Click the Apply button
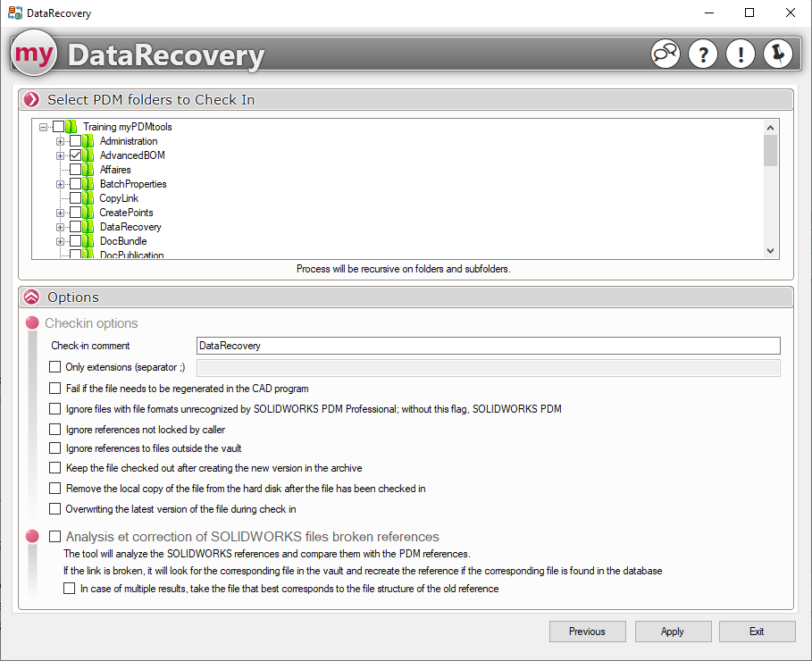The image size is (812, 661). coord(673,632)
